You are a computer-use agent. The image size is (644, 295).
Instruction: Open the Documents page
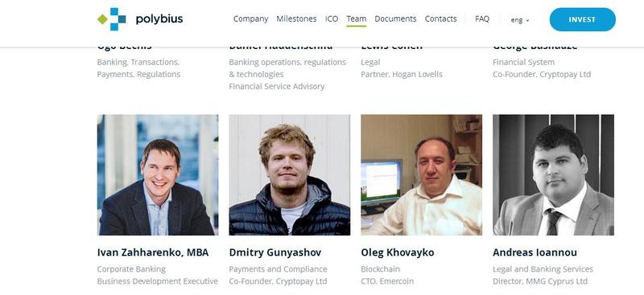(395, 18)
